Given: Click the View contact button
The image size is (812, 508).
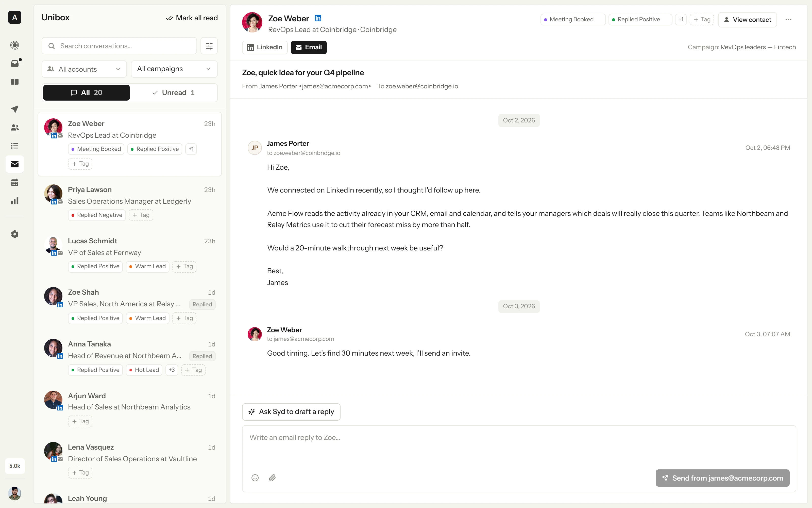Looking at the screenshot, I should coord(747,20).
